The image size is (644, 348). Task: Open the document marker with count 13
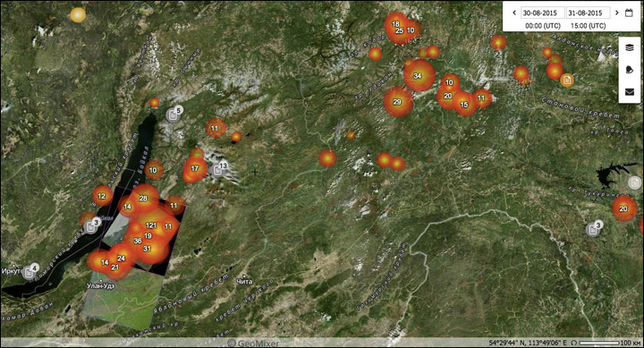[x=218, y=169]
